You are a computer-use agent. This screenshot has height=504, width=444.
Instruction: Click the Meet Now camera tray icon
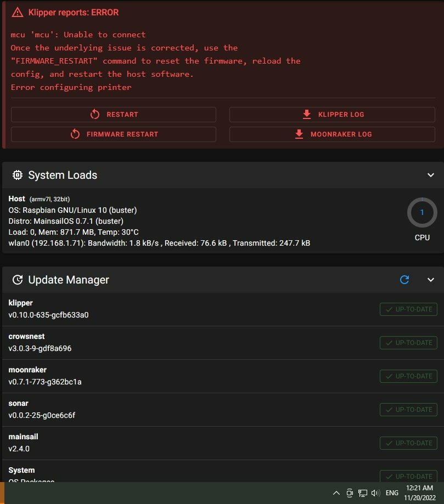[x=350, y=492]
